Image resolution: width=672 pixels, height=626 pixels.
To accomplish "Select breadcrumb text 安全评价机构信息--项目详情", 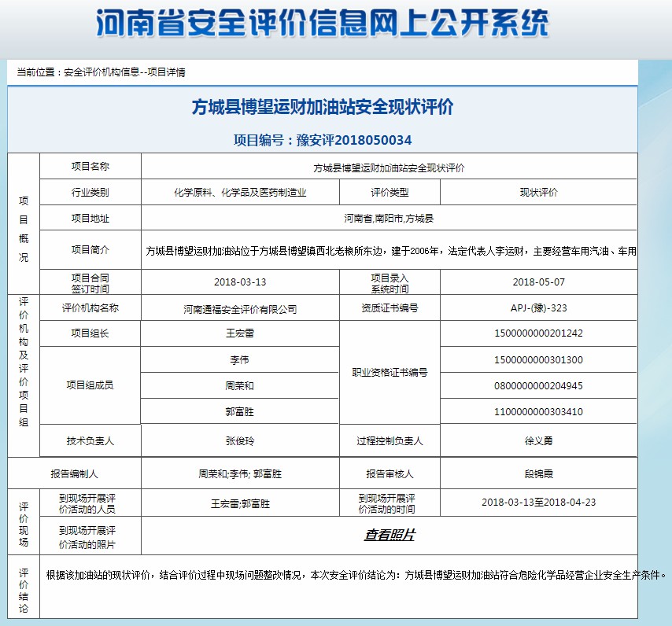I will click(124, 72).
